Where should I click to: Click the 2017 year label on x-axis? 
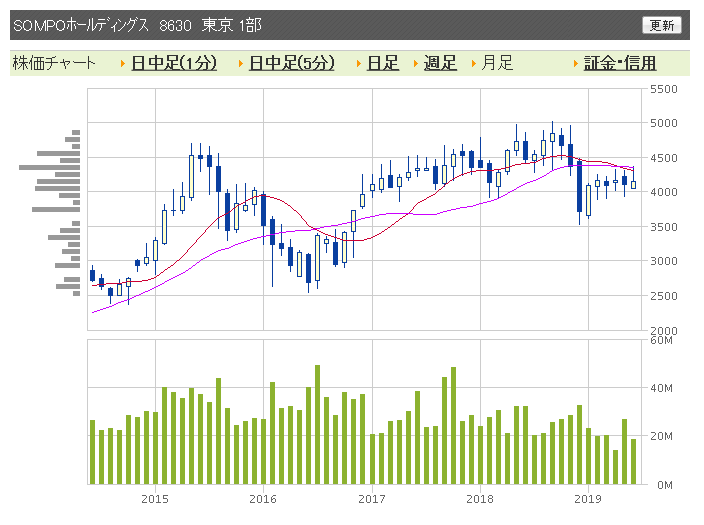(x=371, y=498)
